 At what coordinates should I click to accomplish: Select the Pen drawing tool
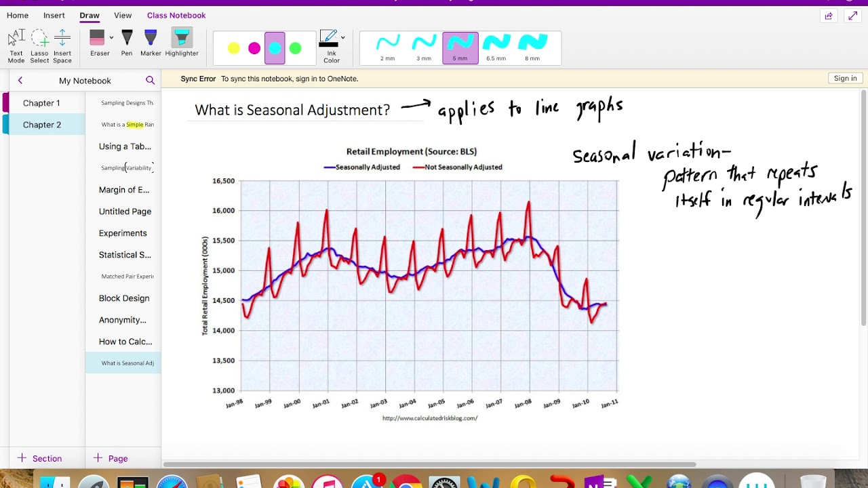127,43
